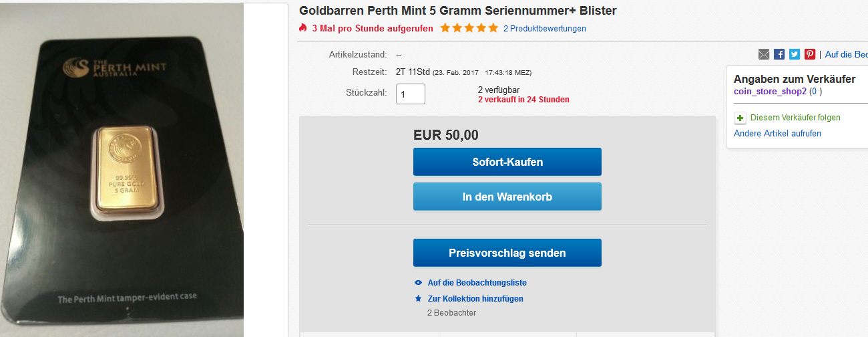868x337 pixels.
Task: Click Diesem Verkäufer folgen link
Action: (795, 118)
